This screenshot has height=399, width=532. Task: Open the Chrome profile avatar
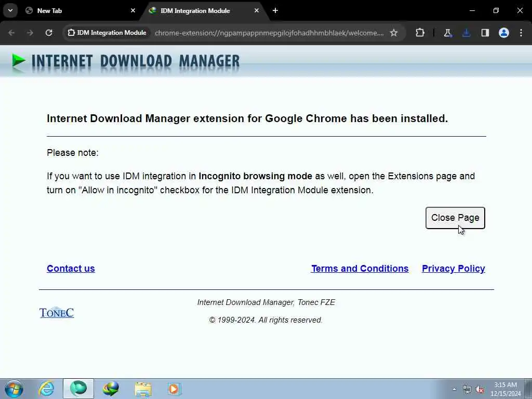(x=504, y=33)
